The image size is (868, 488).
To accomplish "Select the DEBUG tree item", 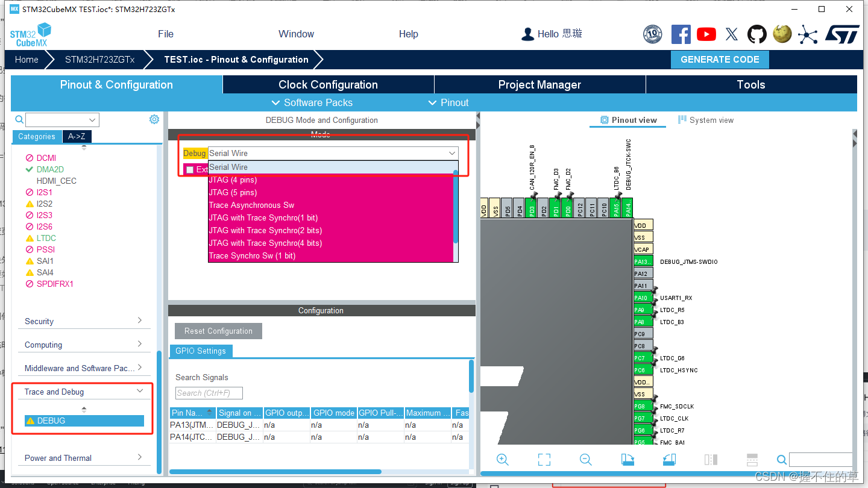I will pos(84,421).
